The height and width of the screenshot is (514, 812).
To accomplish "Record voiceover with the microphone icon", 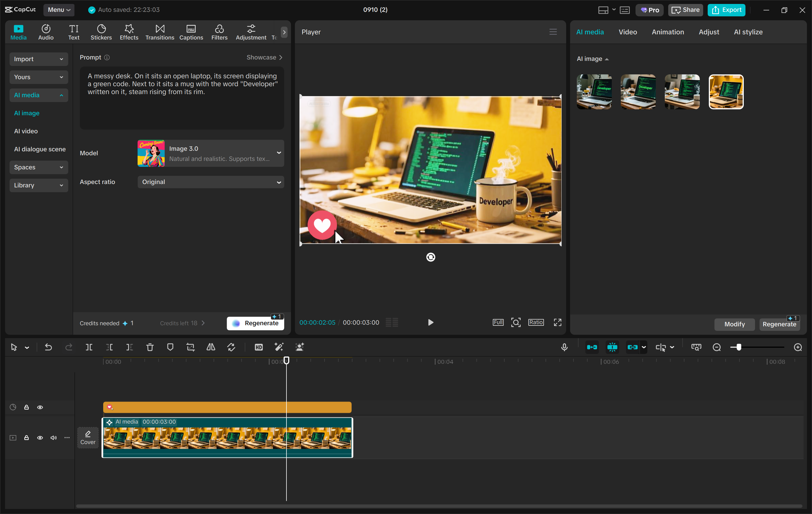I will 564,347.
